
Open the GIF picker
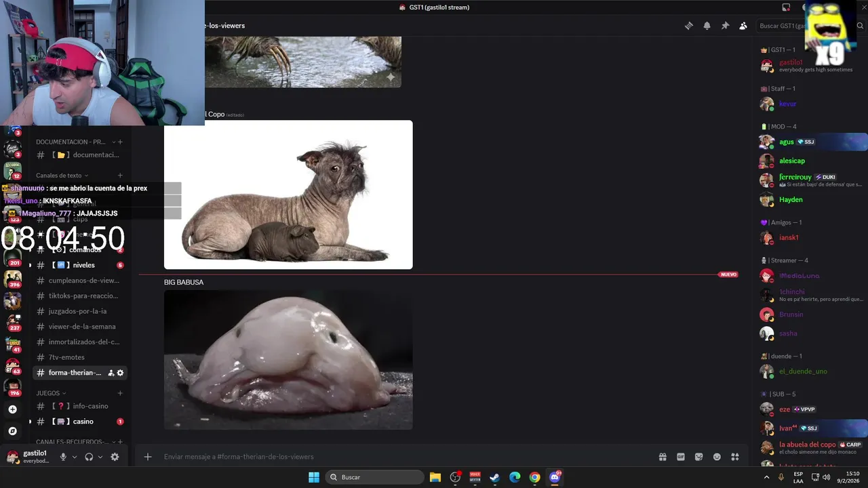pyautogui.click(x=681, y=457)
